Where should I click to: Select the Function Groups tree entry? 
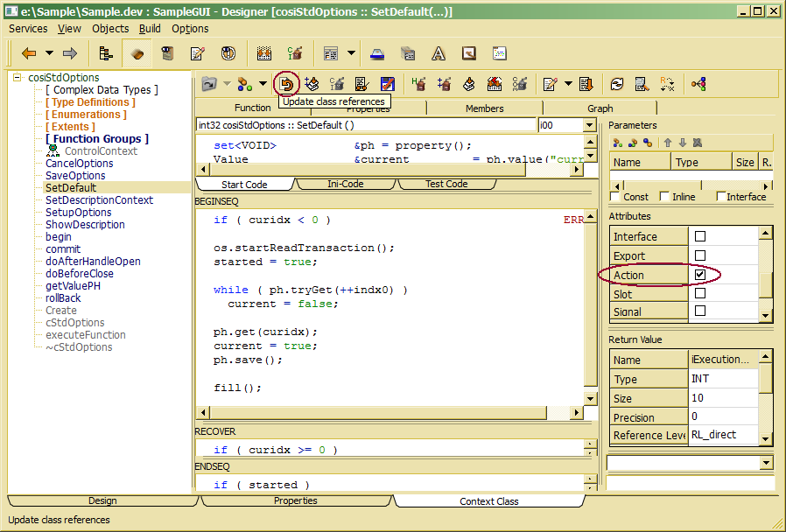tap(97, 138)
